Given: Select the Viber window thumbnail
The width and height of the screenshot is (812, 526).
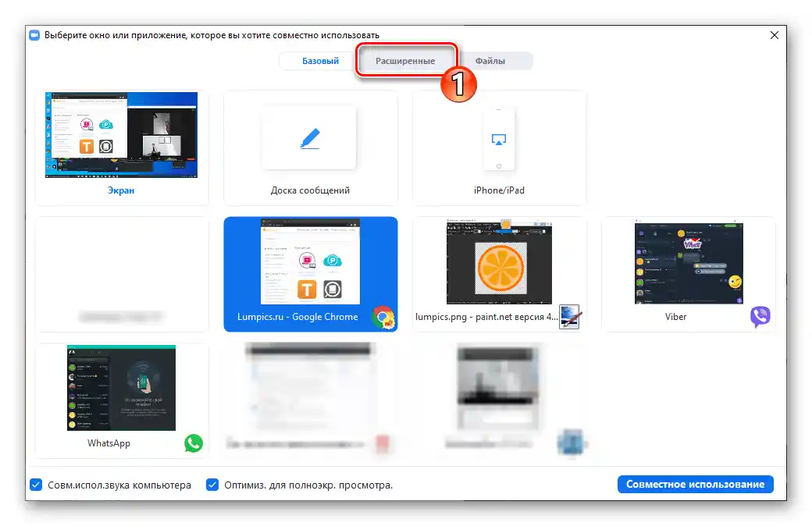Looking at the screenshot, I should 688,261.
